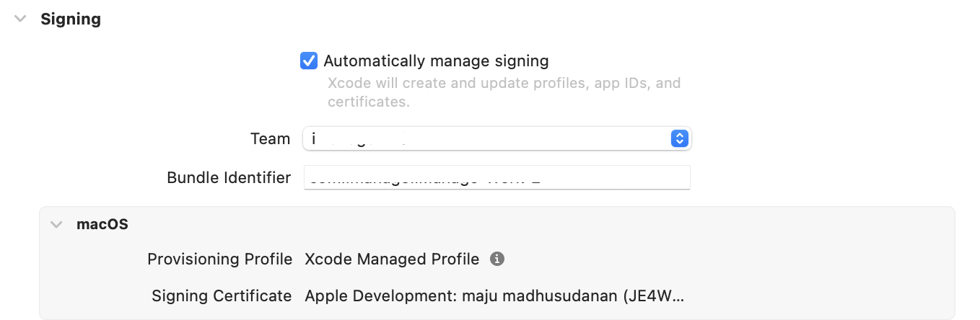Click the Team field label
The width and height of the screenshot is (980, 320).
point(270,138)
